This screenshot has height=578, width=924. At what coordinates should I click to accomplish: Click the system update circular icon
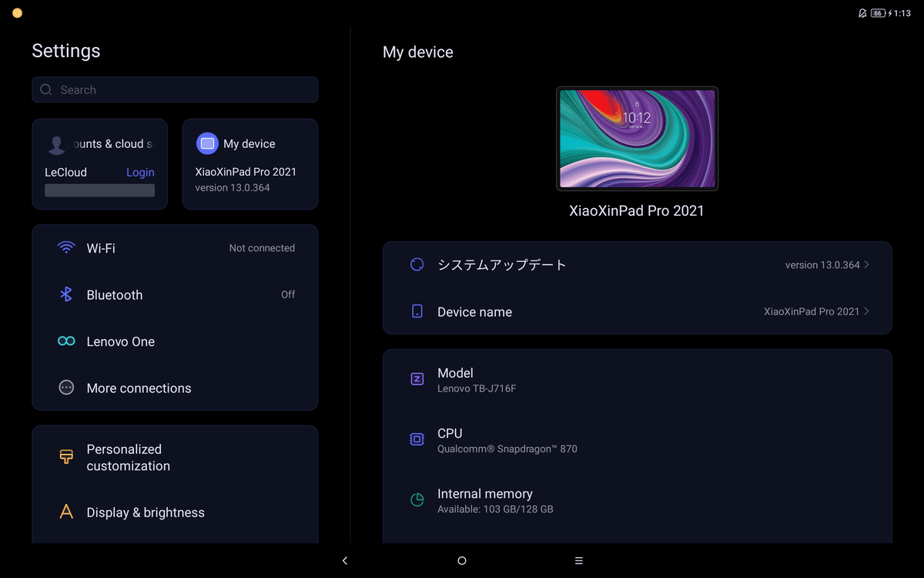[417, 264]
